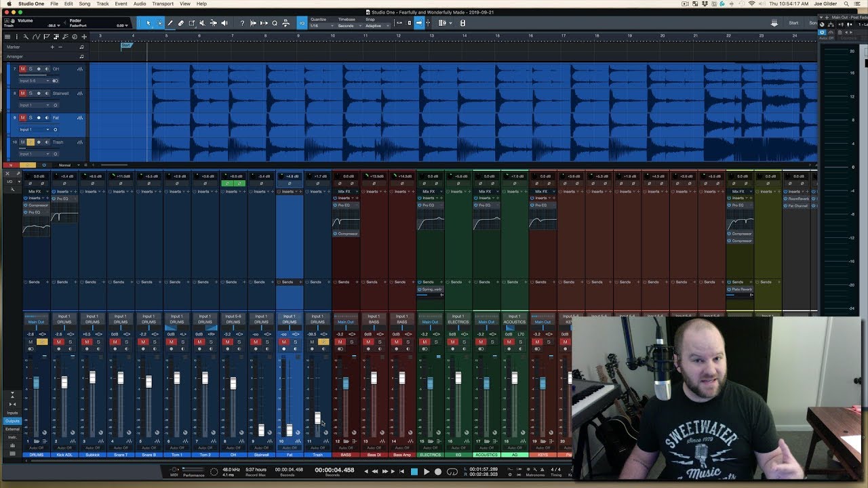Viewport: 868px width, 488px height.
Task: Open the question mark help tool
Action: click(x=242, y=23)
